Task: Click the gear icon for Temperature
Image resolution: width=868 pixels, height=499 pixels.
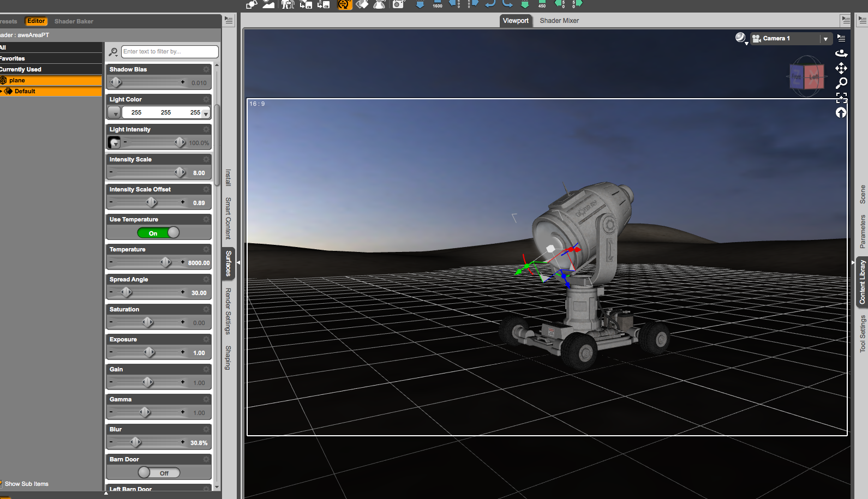Action: (206, 249)
